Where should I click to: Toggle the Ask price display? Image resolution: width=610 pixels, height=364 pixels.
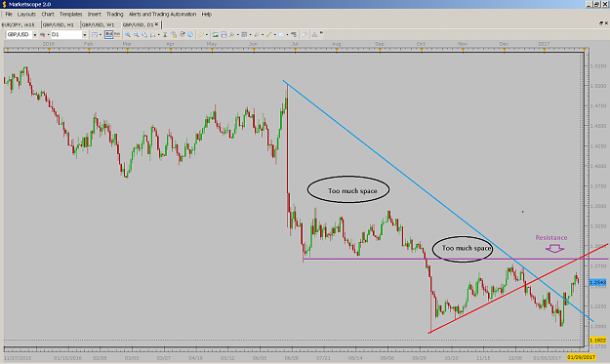pos(117,34)
